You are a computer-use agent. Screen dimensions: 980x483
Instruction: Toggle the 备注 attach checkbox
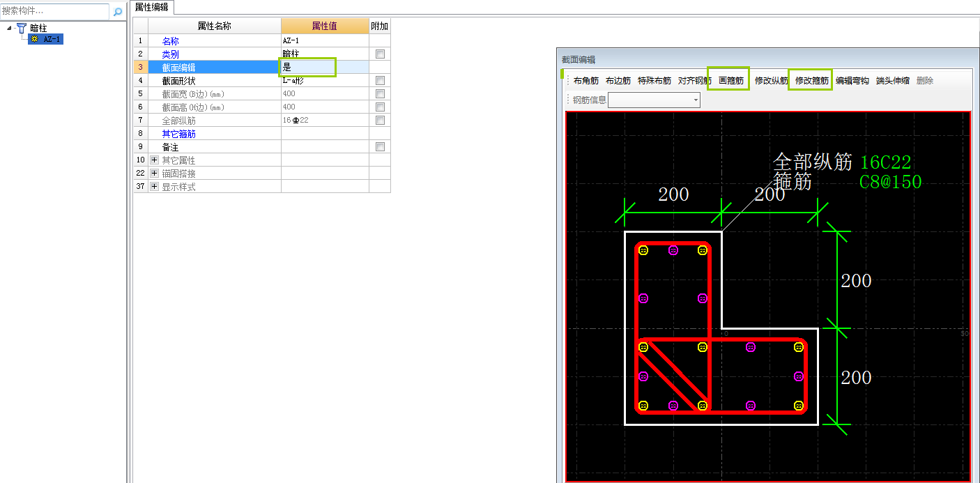[x=380, y=147]
